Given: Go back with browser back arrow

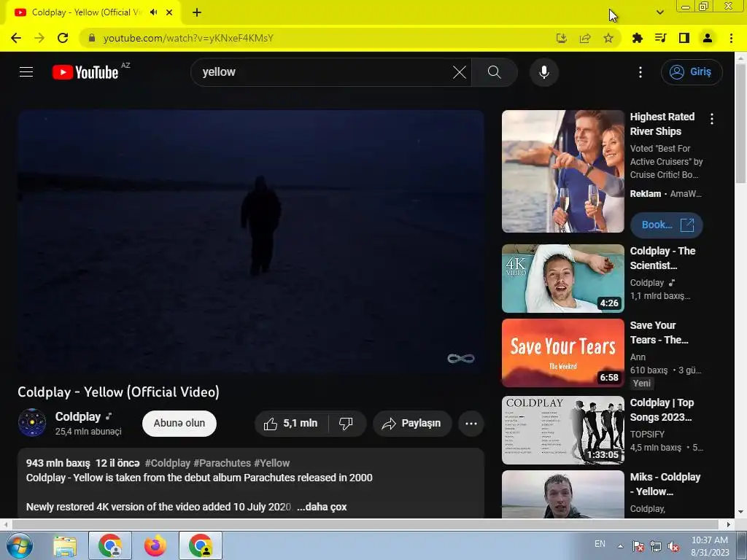Looking at the screenshot, I should click(x=16, y=38).
